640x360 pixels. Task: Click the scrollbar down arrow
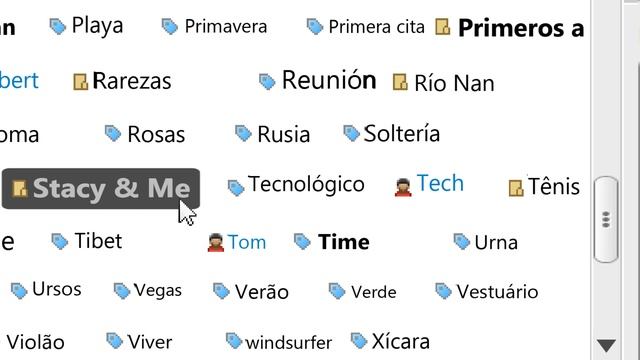pos(606,345)
